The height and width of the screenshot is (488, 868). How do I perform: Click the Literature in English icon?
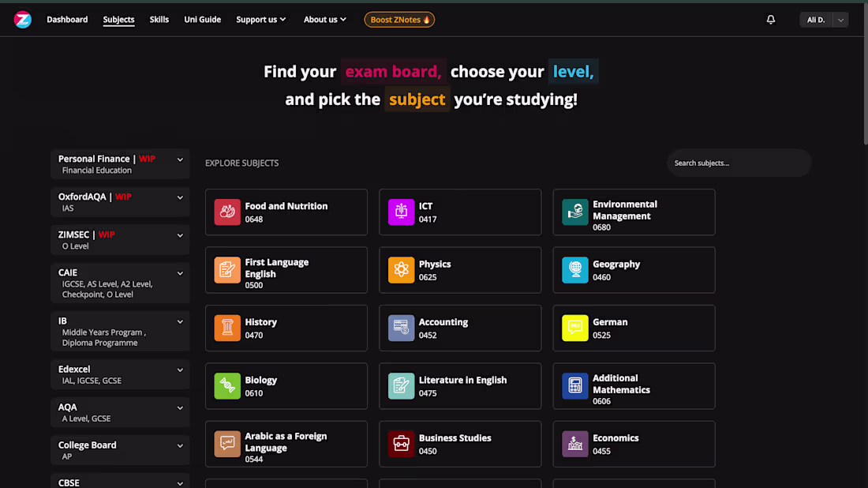pos(401,386)
